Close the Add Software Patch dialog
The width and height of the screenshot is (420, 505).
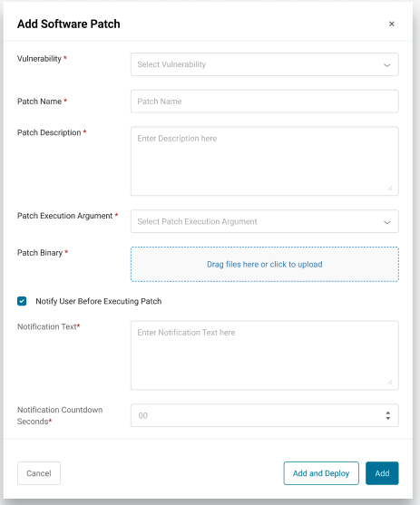click(x=392, y=24)
